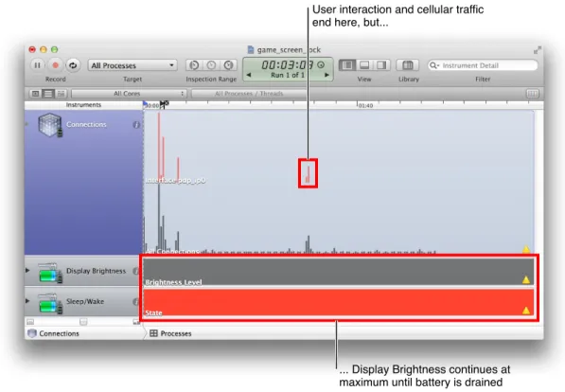Click warning triangle in State track
This screenshot has width=565, height=392.
[526, 311]
